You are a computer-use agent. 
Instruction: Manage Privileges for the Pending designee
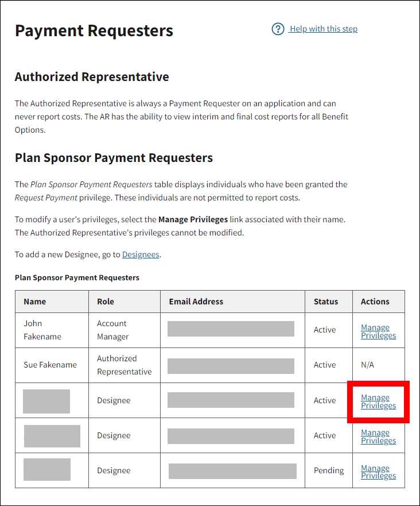pyautogui.click(x=378, y=472)
